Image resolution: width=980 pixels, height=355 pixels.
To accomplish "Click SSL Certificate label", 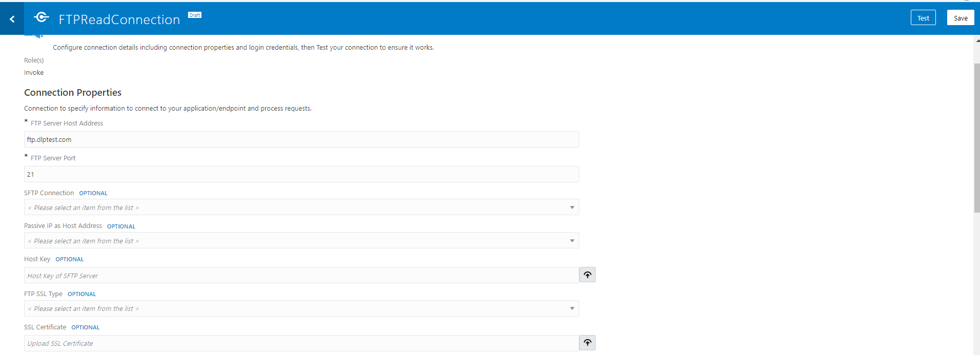I will point(45,327).
